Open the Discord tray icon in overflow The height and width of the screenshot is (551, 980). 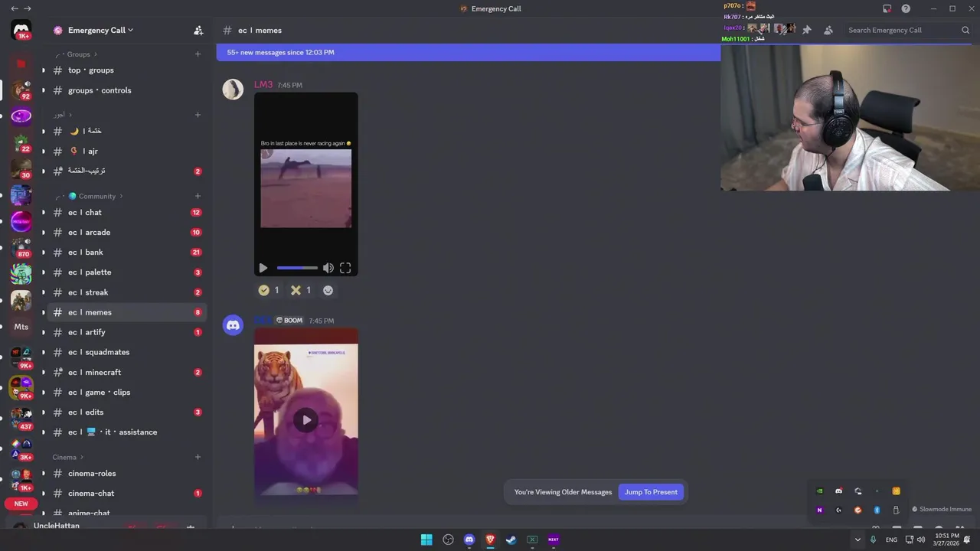click(x=838, y=491)
